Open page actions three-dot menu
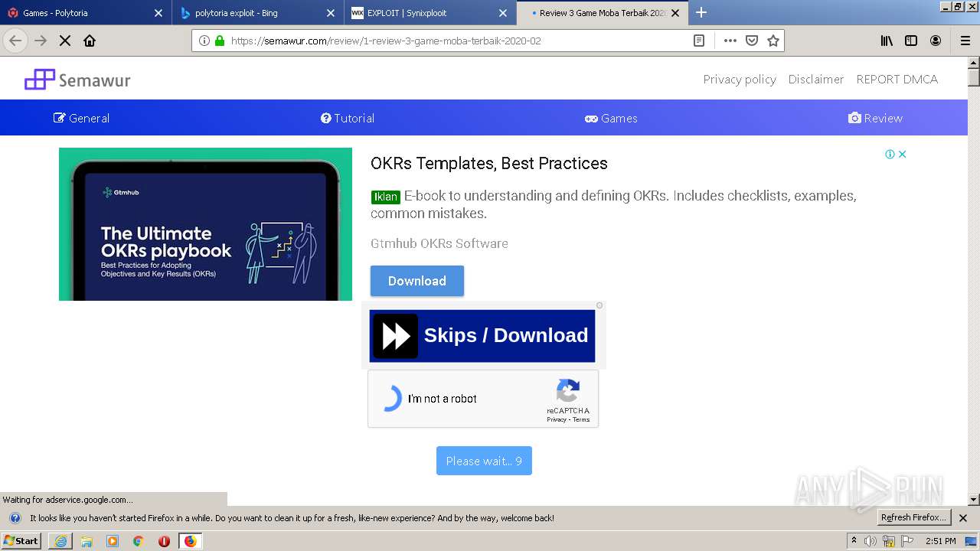 coord(730,41)
